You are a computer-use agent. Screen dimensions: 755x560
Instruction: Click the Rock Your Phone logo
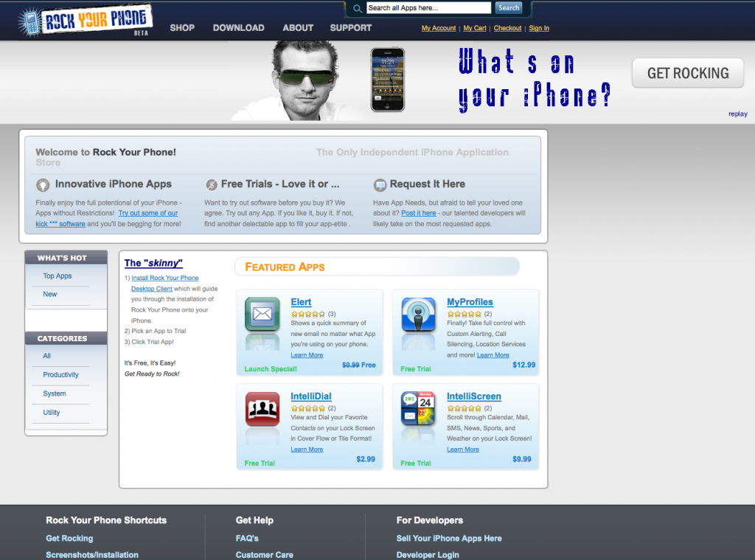[x=86, y=21]
